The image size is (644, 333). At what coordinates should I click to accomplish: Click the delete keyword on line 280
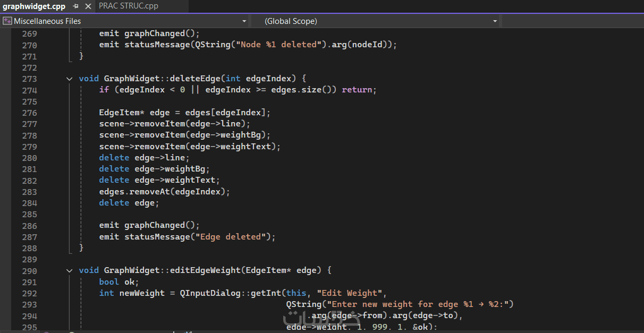[114, 158]
